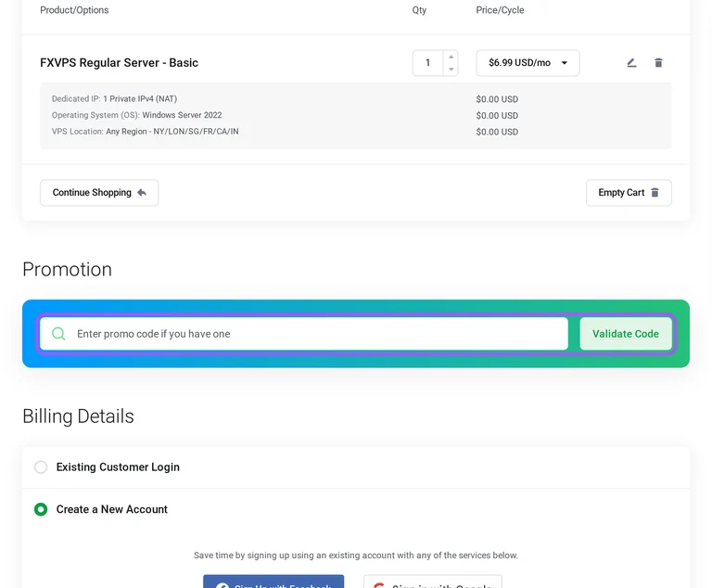Select Create a New Account radio button
This screenshot has width=712, height=588.
pos(41,509)
